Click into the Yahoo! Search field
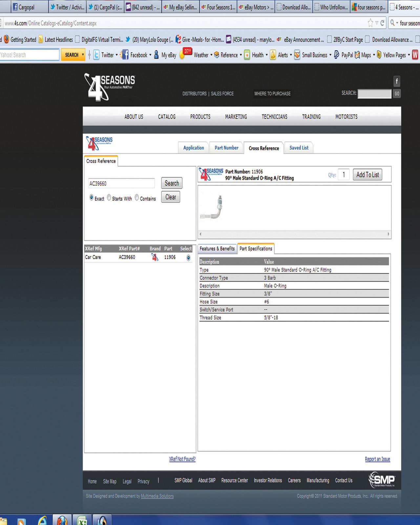This screenshot has height=525, width=420. coord(29,55)
